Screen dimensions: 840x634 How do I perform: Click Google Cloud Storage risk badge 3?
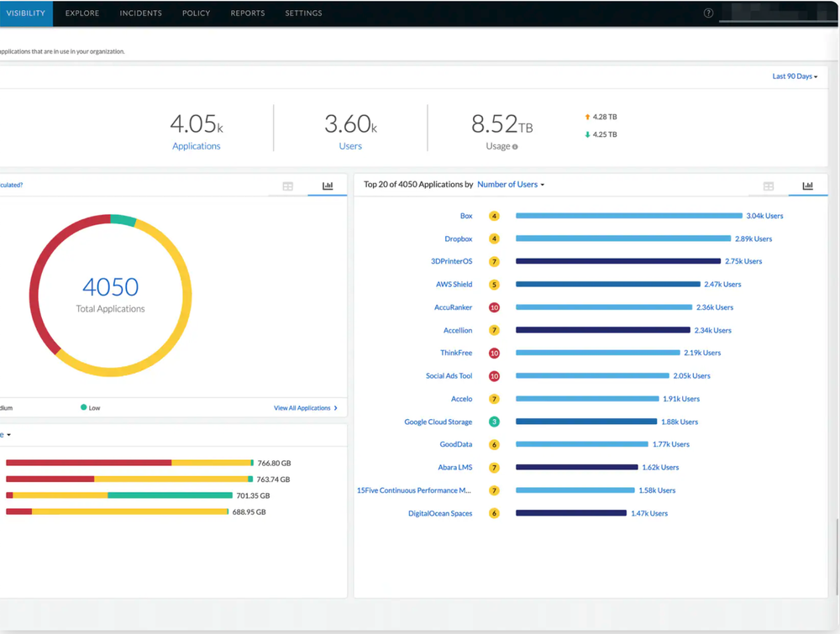494,422
